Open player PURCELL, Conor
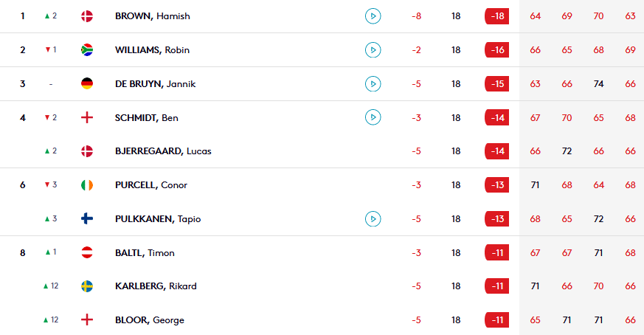The height and width of the screenshot is (335, 644). (151, 185)
